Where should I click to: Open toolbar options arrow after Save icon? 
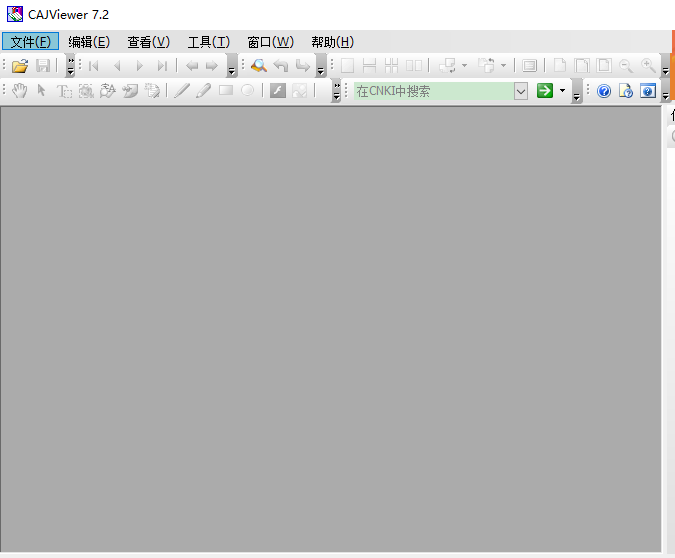coord(71,66)
